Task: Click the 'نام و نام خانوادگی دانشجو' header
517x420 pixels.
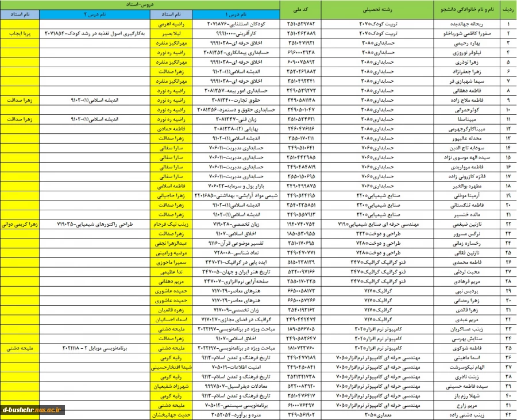Action: pos(467,10)
